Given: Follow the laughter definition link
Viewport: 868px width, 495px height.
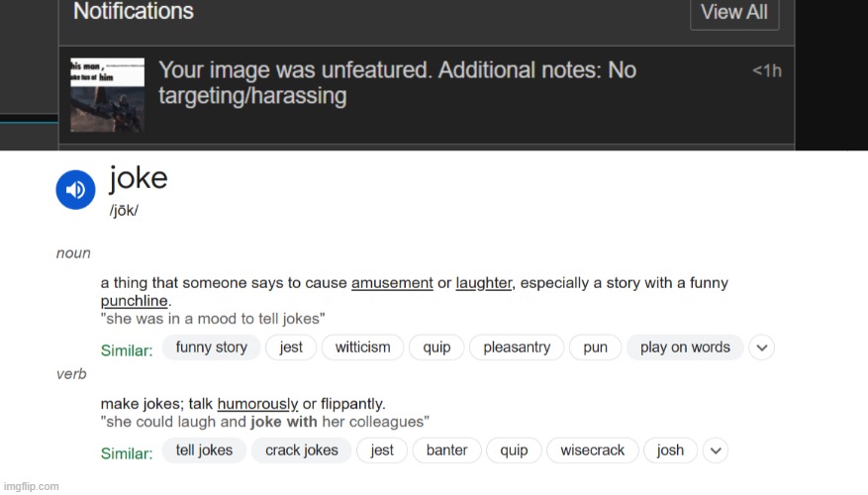Looking at the screenshot, I should tap(484, 283).
